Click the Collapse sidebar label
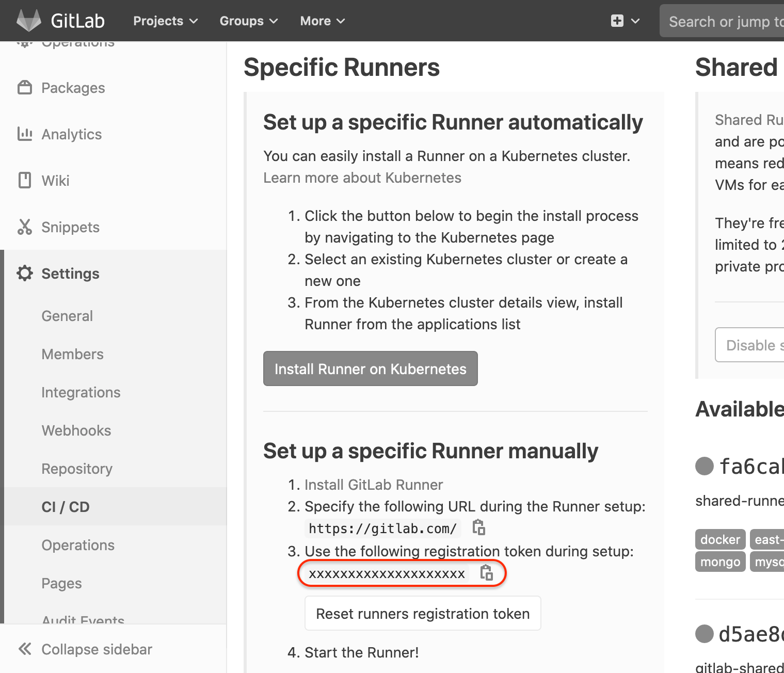The height and width of the screenshot is (673, 784). click(x=97, y=649)
